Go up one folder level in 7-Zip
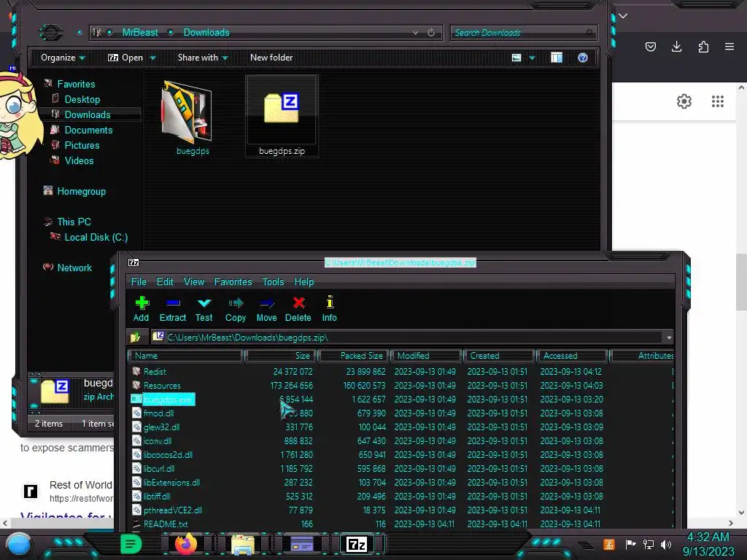Image resolution: width=747 pixels, height=560 pixels. (135, 337)
